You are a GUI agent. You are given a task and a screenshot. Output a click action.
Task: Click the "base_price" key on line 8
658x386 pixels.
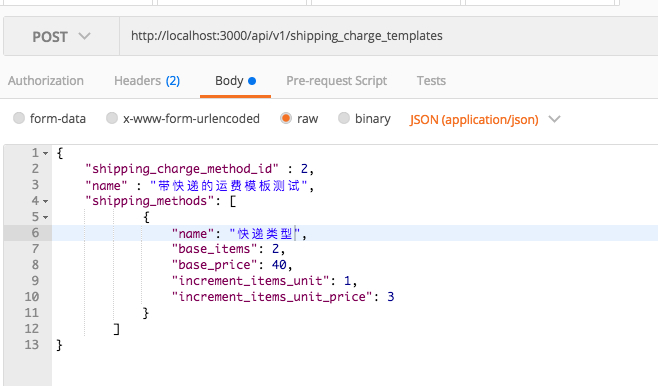(214, 265)
